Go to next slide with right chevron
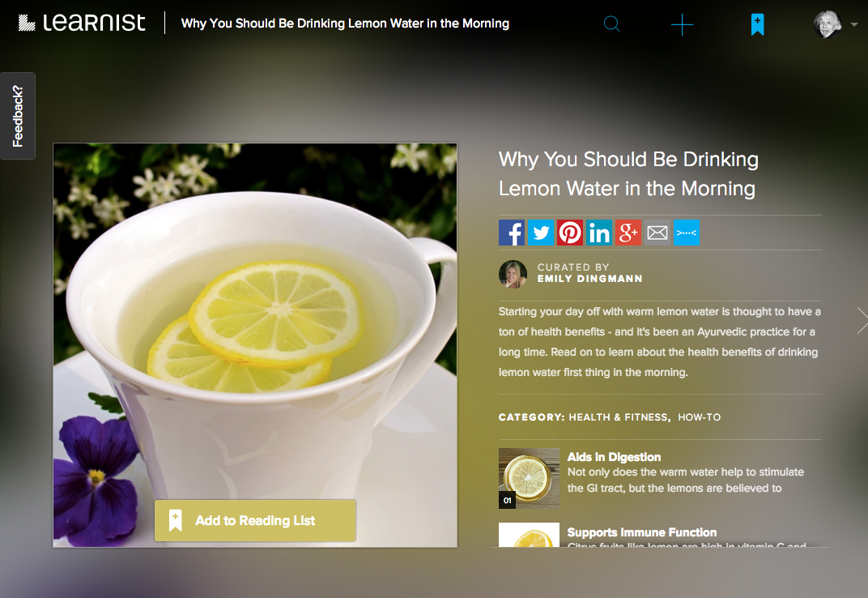 (x=862, y=320)
